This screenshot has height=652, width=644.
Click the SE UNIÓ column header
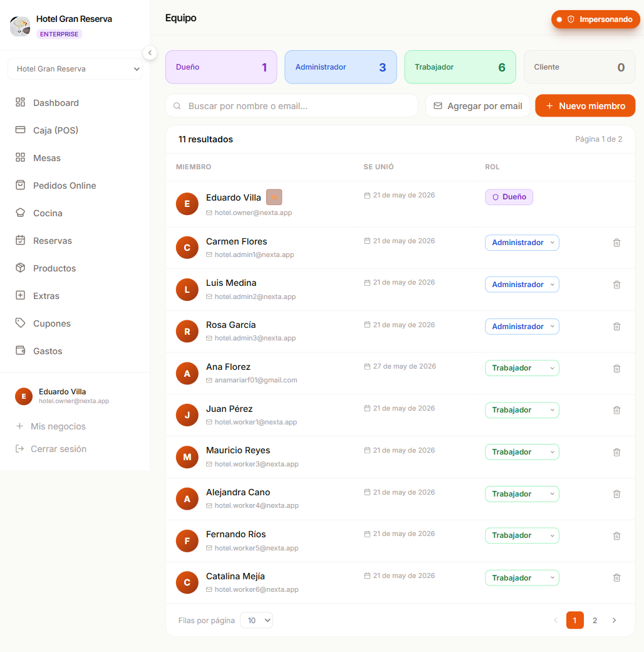click(378, 167)
